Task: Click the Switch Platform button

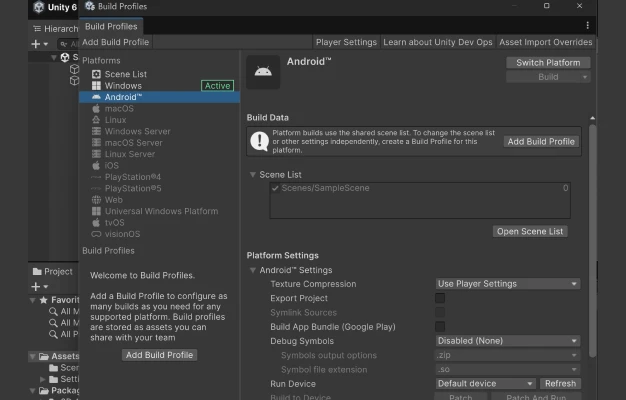Action: click(548, 63)
